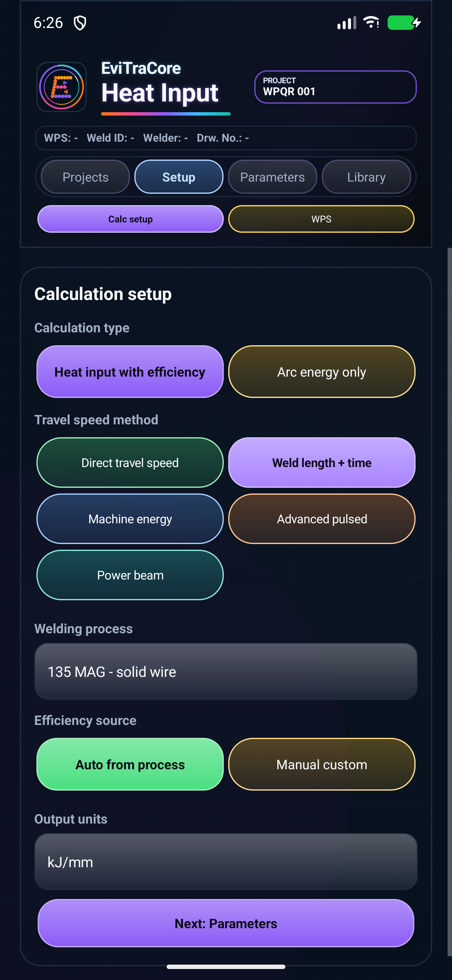Open the Welding process dropdown
The image size is (452, 980).
pyautogui.click(x=226, y=672)
